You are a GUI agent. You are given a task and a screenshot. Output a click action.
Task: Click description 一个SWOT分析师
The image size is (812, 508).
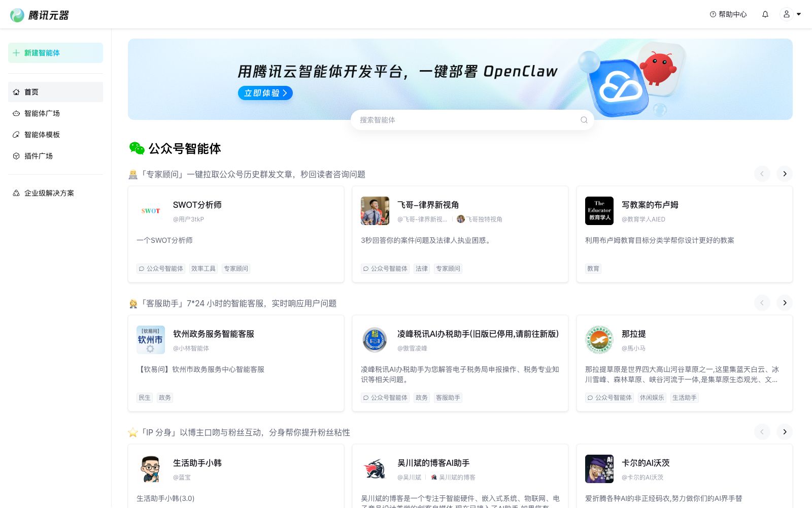click(x=164, y=240)
